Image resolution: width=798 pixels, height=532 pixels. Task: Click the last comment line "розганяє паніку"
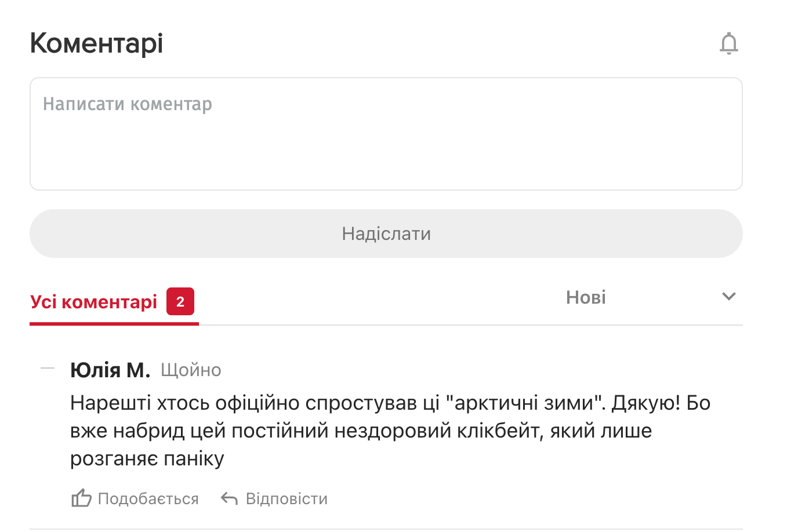pos(147,458)
